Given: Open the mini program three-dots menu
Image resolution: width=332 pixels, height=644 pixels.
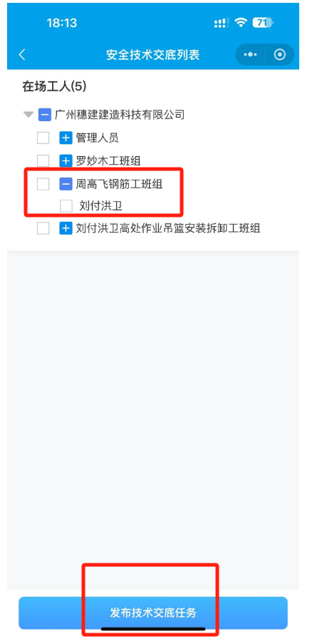Looking at the screenshot, I should (250, 55).
